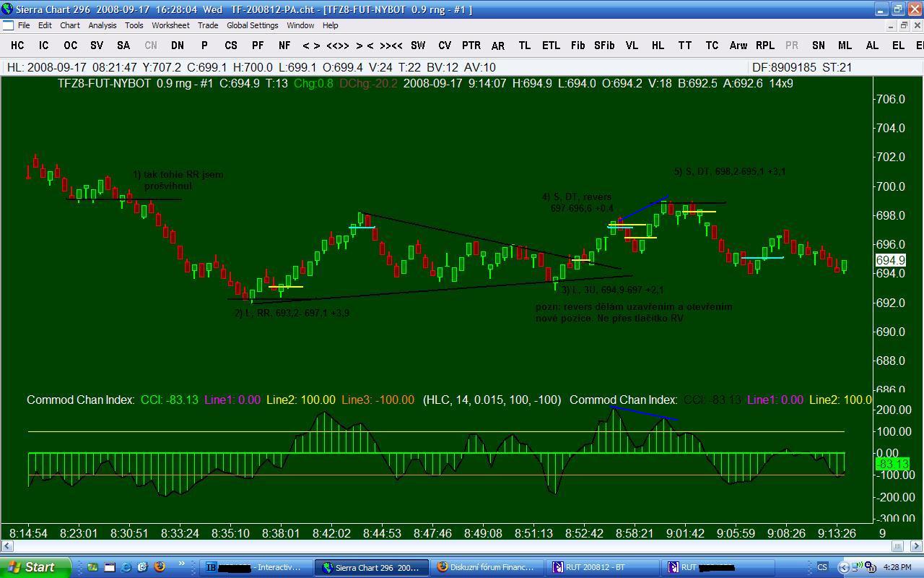This screenshot has height=578, width=924.
Task: Click the ML toolbar button
Action: coord(845,45)
